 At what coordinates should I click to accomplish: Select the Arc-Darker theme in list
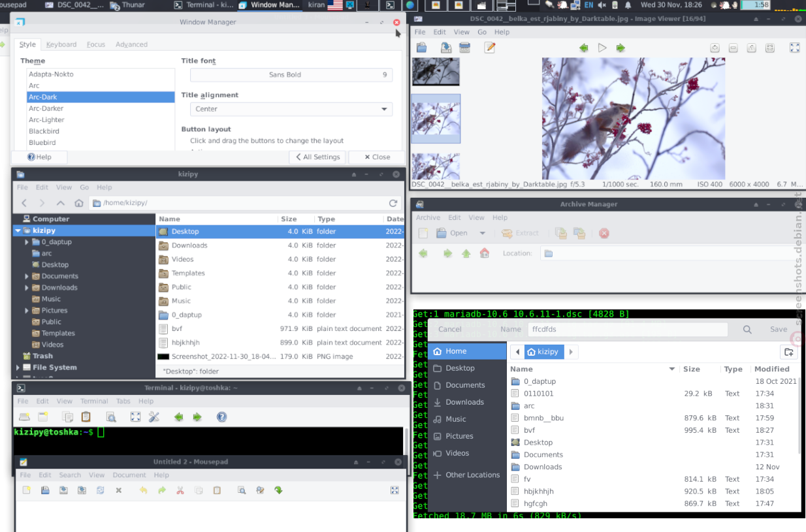(101, 108)
